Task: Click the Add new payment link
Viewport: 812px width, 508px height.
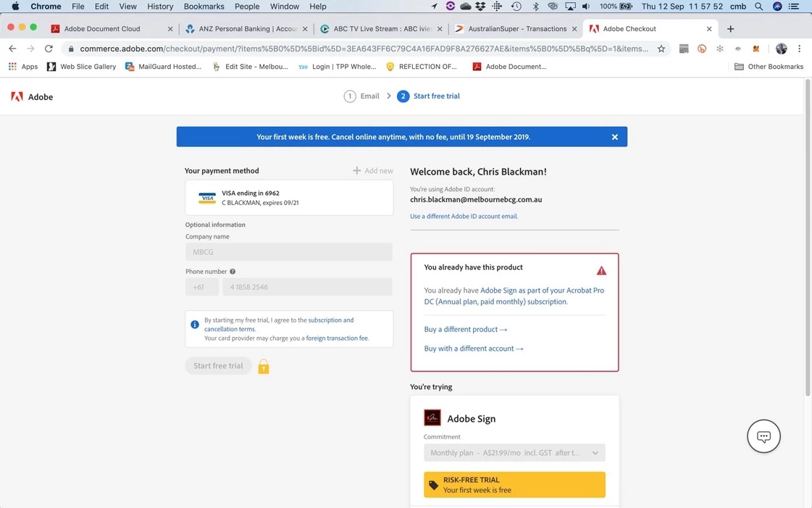Action: [373, 170]
